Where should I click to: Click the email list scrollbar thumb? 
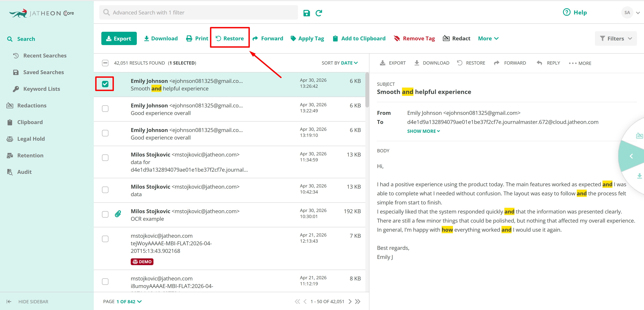click(367, 90)
